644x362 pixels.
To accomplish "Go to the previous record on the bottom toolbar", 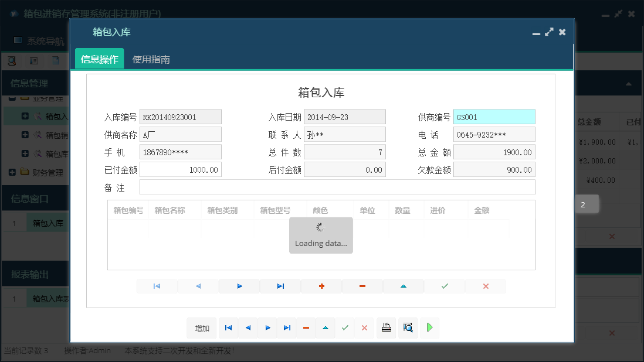I will (x=248, y=328).
